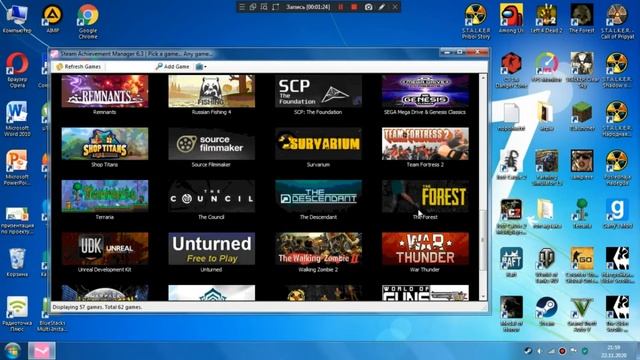
Task: Open The Forest desktop shortcut
Action: [x=582, y=18]
